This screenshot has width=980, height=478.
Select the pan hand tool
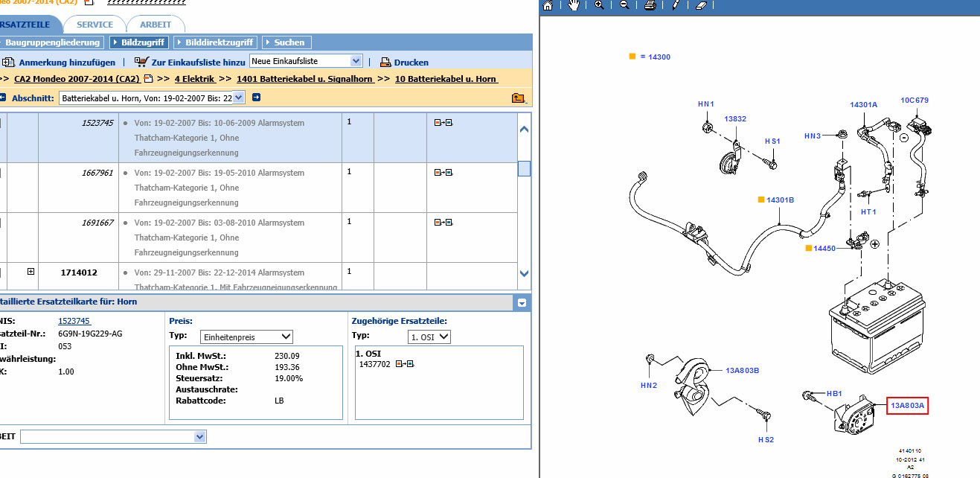pos(573,5)
